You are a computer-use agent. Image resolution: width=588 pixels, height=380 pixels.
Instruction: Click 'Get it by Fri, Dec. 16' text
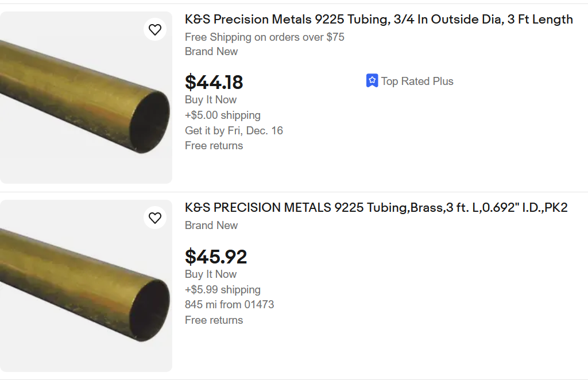[x=234, y=131]
